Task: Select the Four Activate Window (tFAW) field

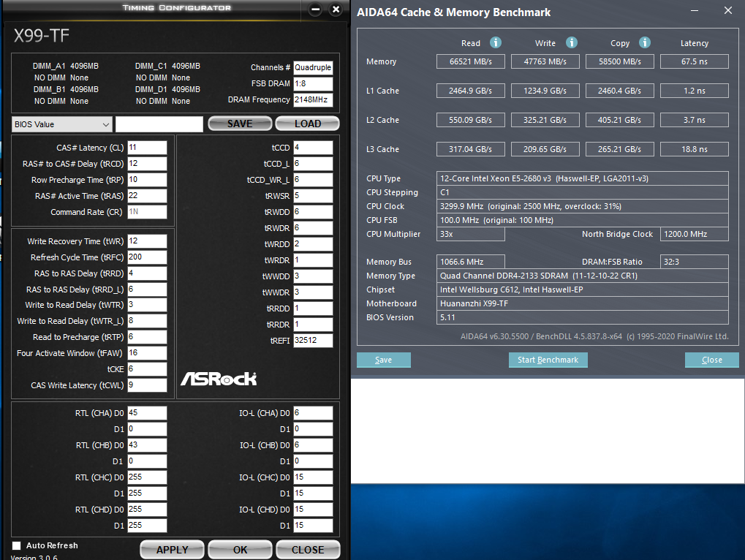Action: pos(147,353)
